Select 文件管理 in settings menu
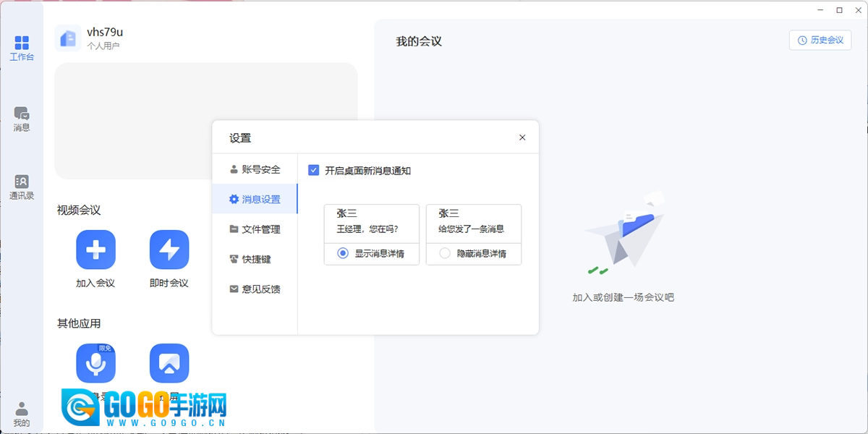This screenshot has height=434, width=868. click(x=255, y=229)
